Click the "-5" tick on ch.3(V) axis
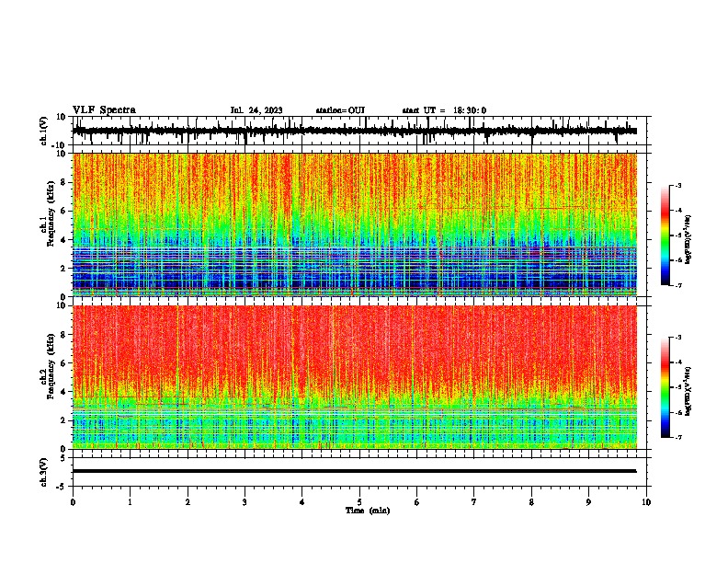The height and width of the screenshot is (563, 728). click(x=62, y=487)
